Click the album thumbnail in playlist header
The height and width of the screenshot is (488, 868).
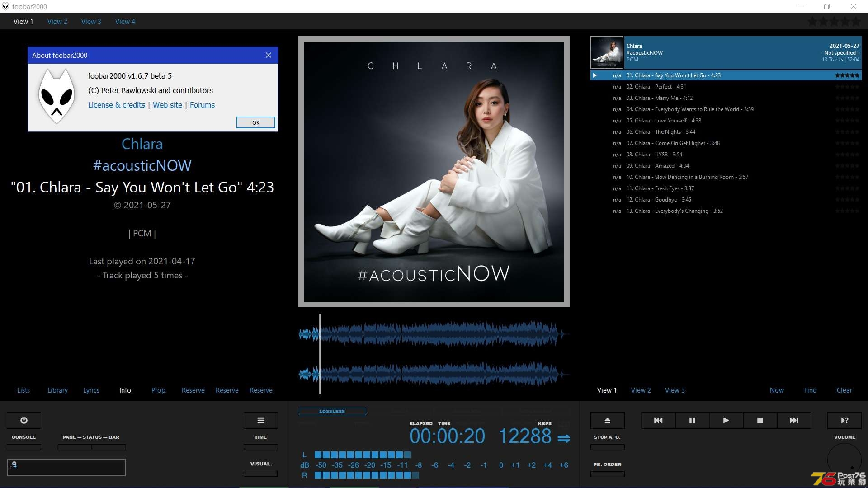point(607,52)
